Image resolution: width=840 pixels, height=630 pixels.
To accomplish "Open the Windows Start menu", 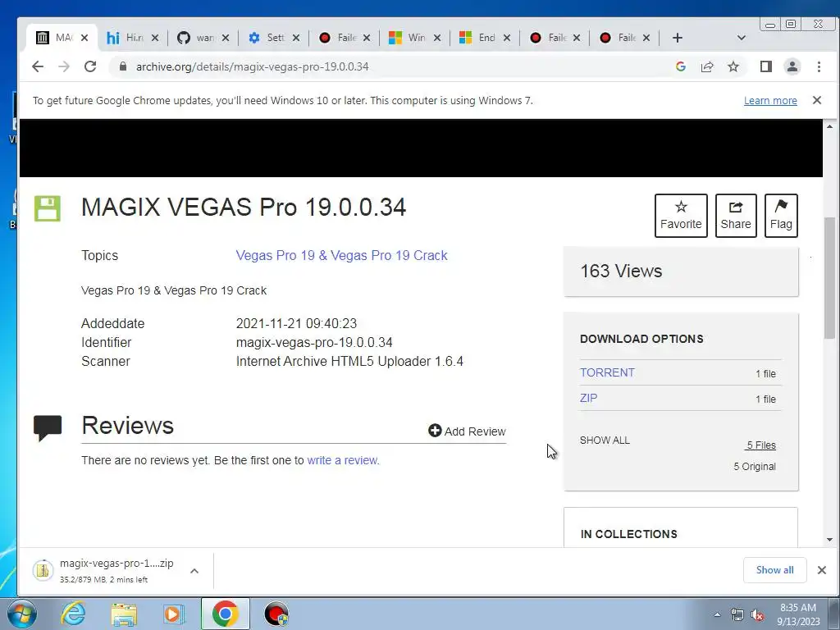I will tap(22, 614).
